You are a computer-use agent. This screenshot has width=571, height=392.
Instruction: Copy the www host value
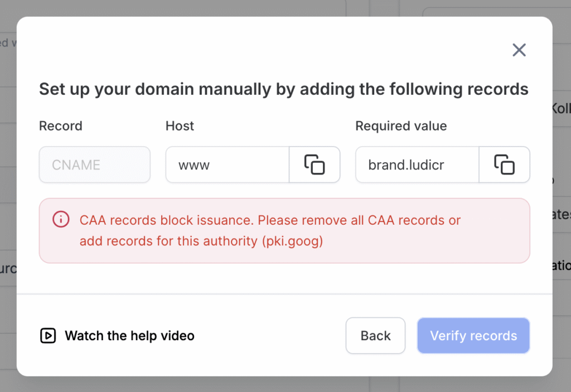[314, 164]
